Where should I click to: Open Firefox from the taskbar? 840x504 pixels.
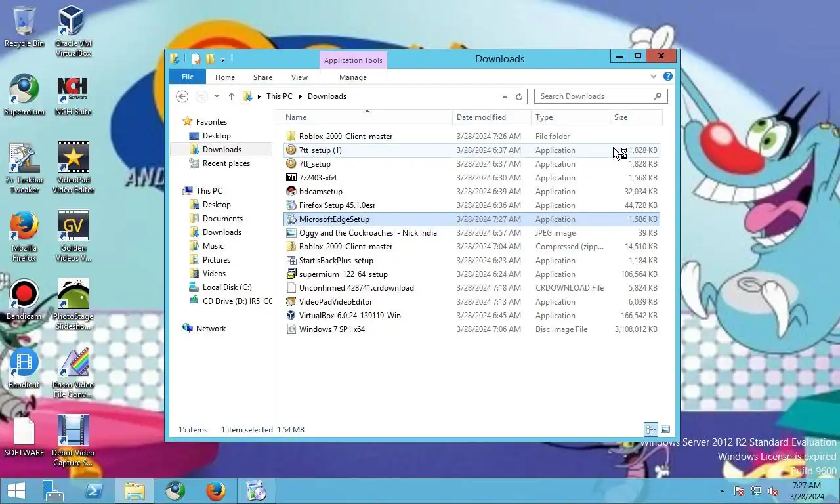tap(215, 491)
